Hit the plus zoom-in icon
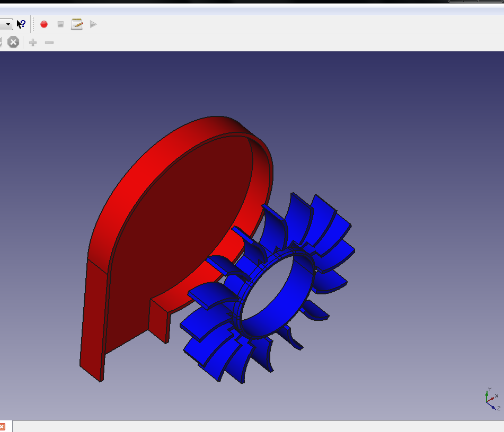 [x=33, y=42]
